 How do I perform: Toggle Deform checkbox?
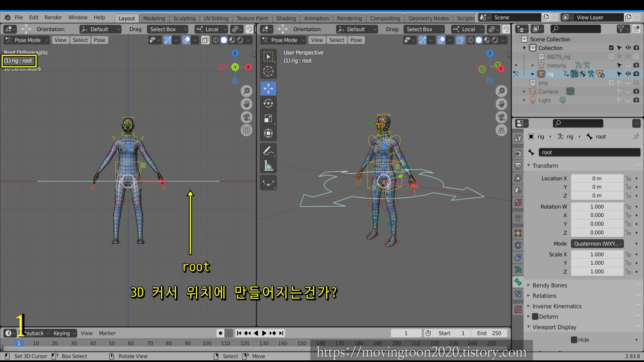535,316
